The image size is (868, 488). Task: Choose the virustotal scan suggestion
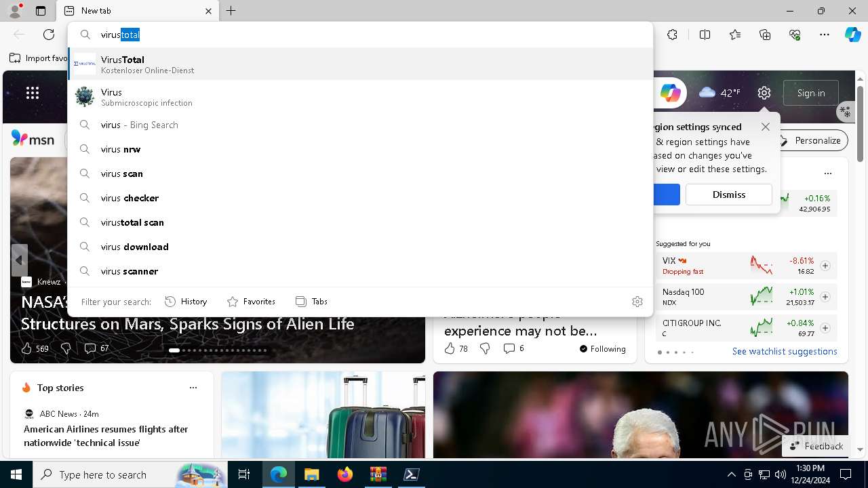[x=360, y=222]
